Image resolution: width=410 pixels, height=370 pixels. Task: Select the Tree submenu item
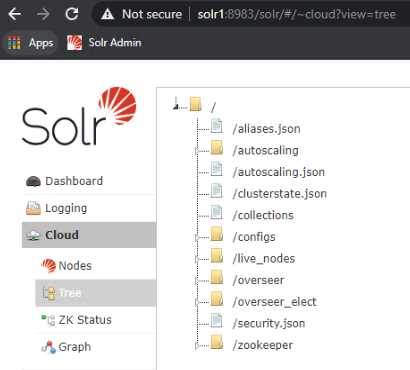coord(96,293)
